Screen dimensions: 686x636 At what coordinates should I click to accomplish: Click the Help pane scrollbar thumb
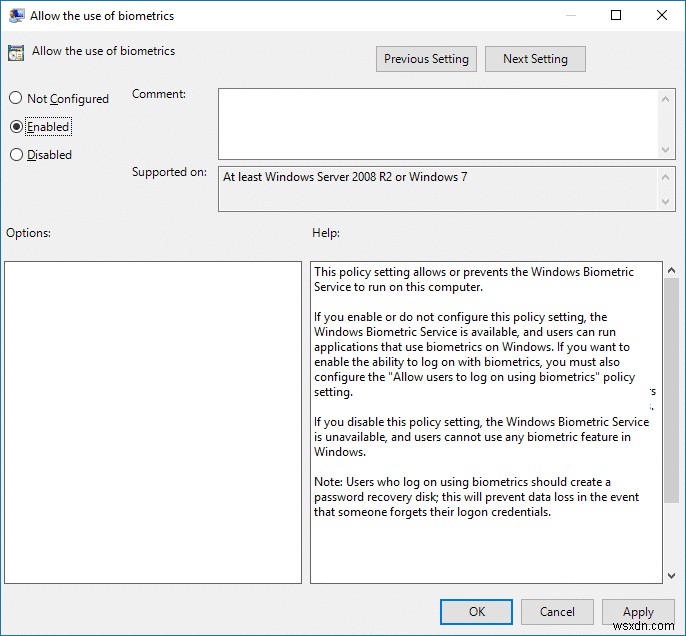[671, 390]
